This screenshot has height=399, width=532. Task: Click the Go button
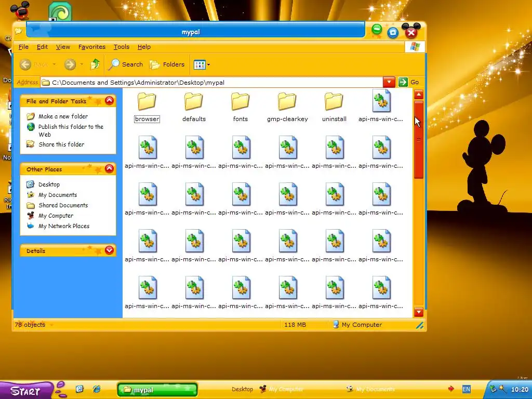point(408,82)
